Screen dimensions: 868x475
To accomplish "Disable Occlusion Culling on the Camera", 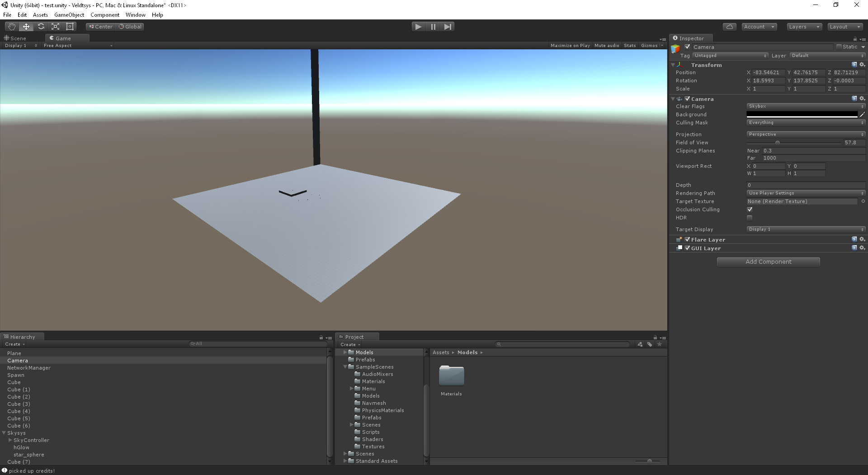I will tap(750, 209).
